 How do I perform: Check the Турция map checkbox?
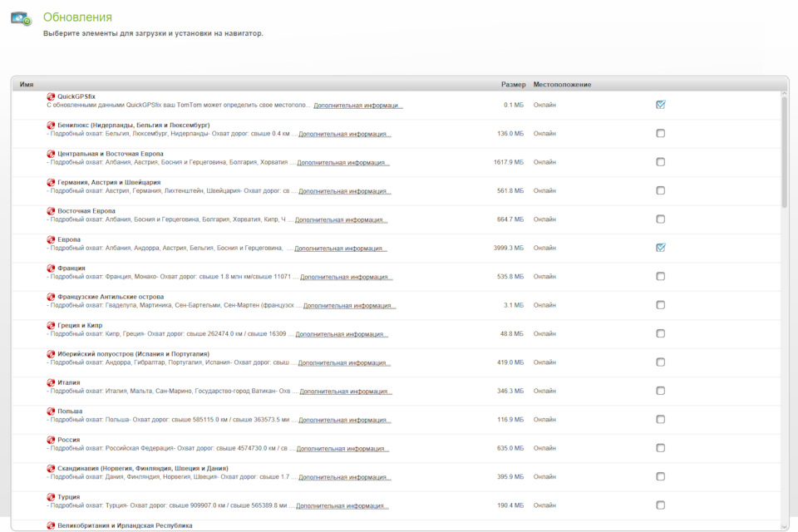[660, 505]
